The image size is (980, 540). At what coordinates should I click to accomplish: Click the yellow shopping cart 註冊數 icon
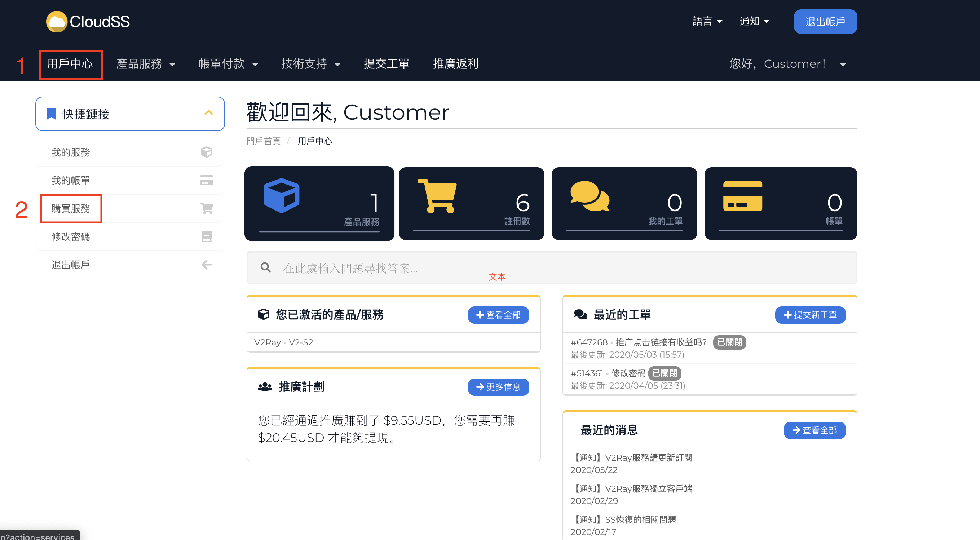point(437,196)
